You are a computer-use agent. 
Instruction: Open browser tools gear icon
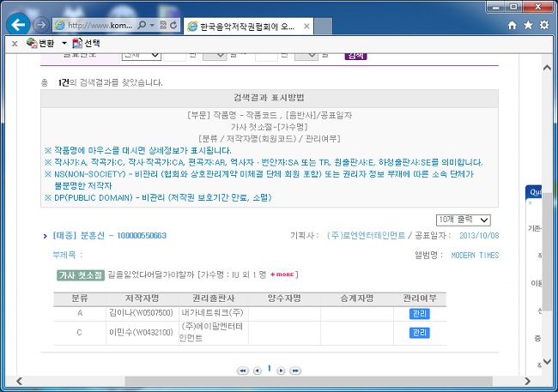click(544, 25)
